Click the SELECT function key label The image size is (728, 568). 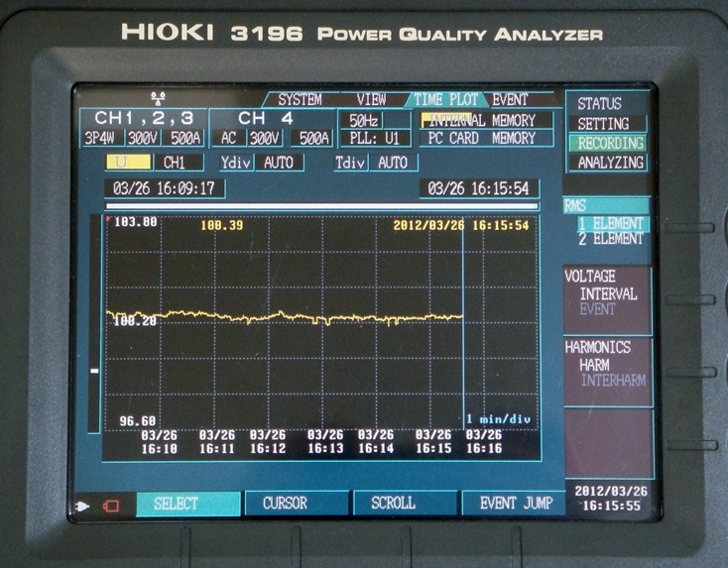pyautogui.click(x=188, y=504)
